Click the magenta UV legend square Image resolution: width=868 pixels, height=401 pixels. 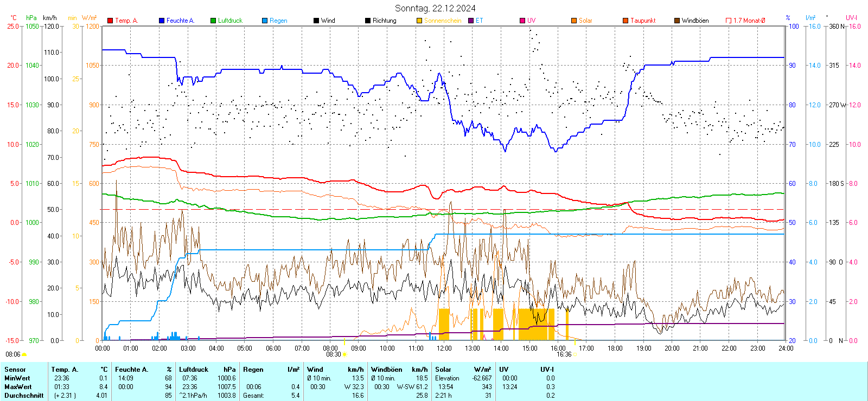(522, 21)
